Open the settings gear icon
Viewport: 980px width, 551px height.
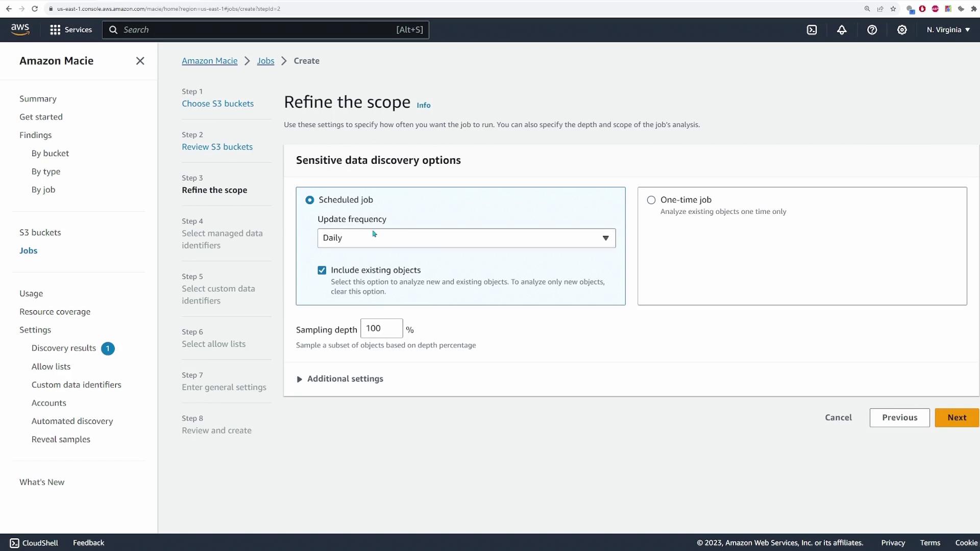pos(902,30)
